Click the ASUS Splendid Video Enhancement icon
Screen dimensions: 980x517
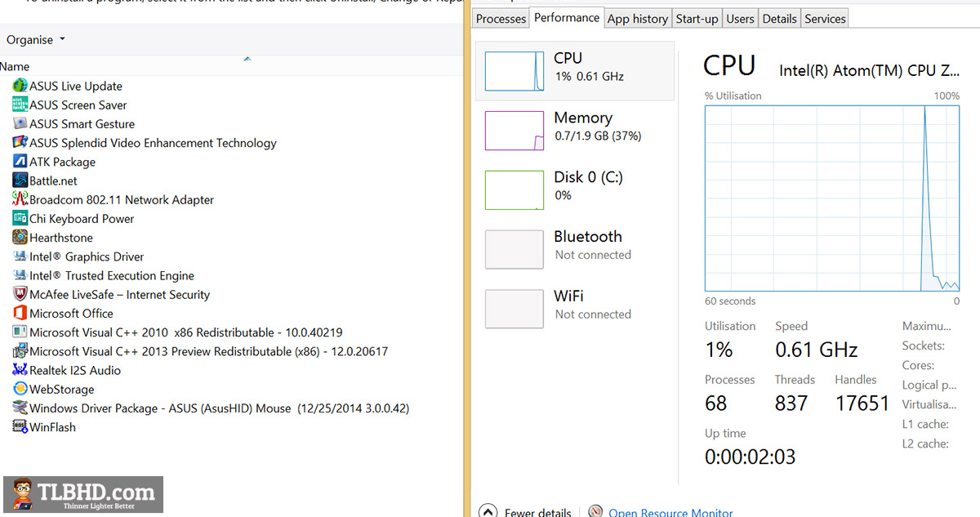tap(20, 142)
